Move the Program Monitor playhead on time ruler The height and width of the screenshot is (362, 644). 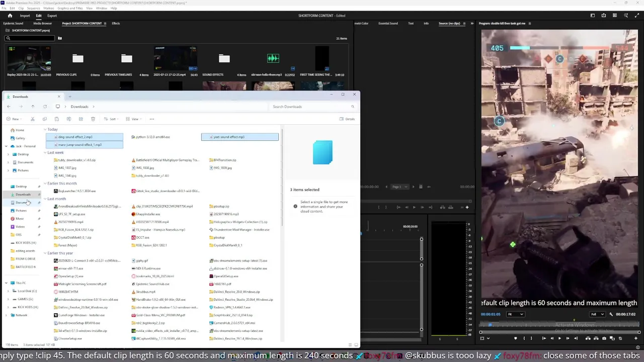[x=491, y=325]
